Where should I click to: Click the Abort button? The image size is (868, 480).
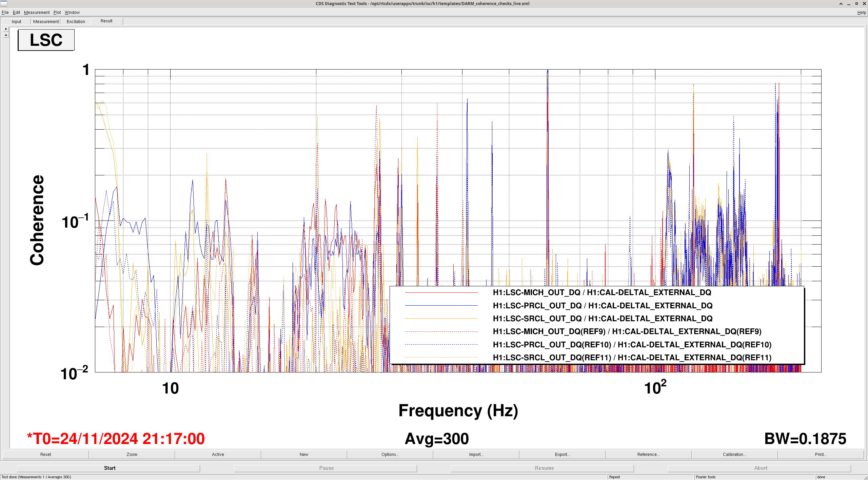coord(759,468)
